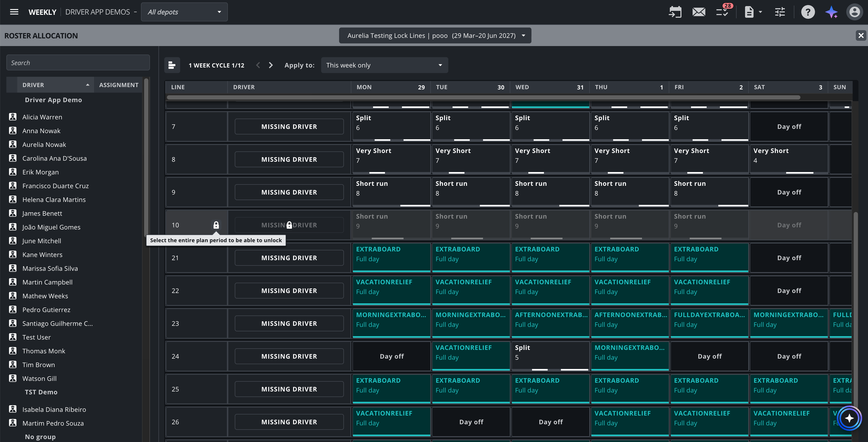Toggle the roster view layout icon
868x442 pixels.
coord(172,65)
